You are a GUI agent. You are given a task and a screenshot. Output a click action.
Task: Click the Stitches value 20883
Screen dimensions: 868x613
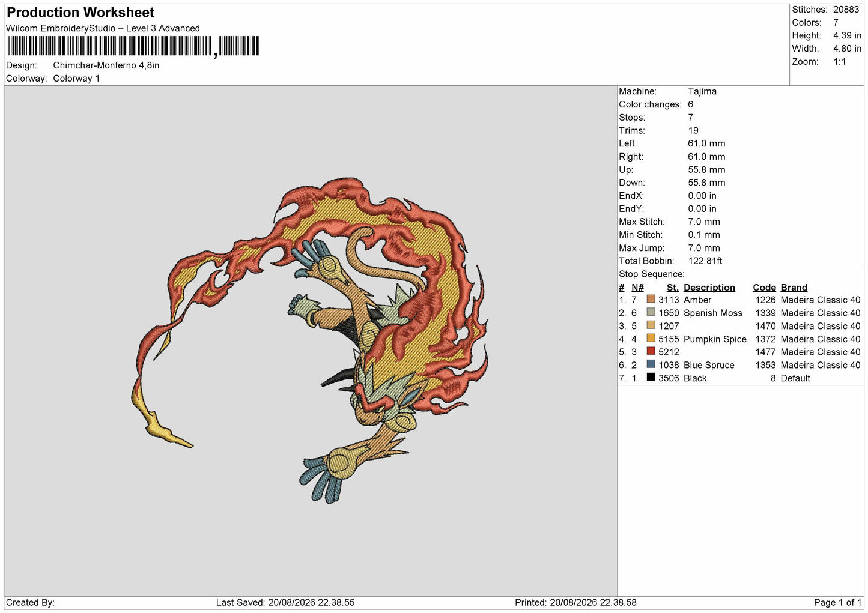tap(846, 10)
